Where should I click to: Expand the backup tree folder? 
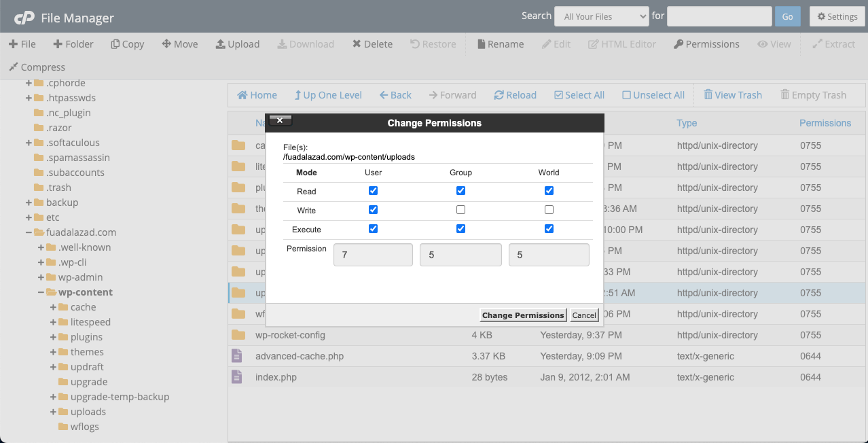pos(29,202)
